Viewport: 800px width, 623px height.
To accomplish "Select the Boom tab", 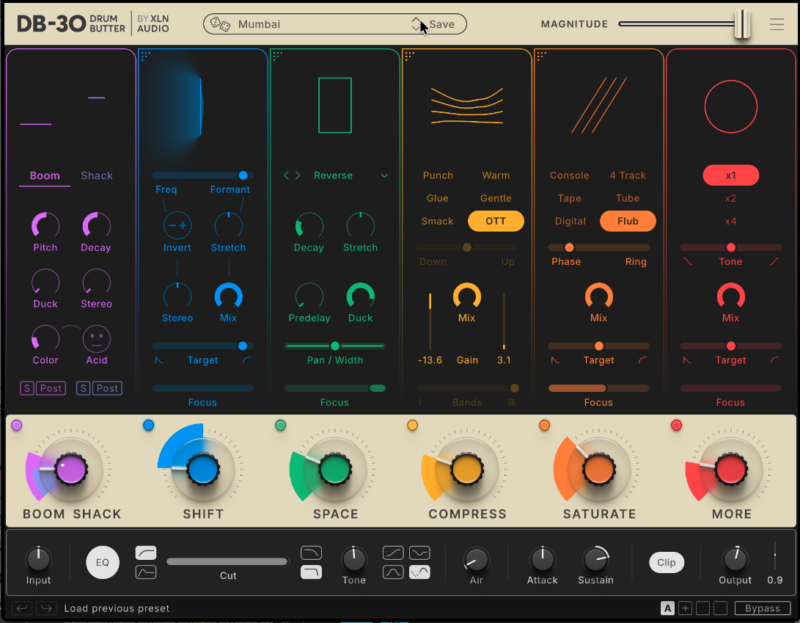I will (x=45, y=176).
